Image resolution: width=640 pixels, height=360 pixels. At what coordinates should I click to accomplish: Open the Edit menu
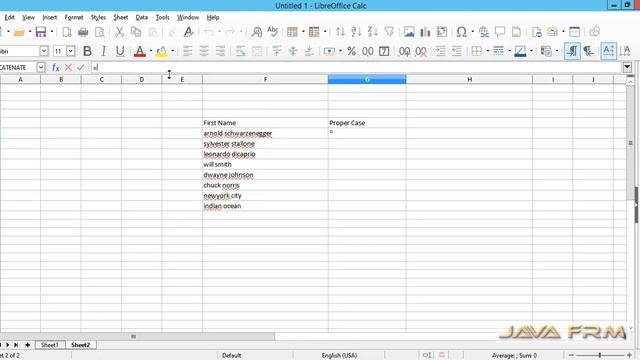[x=9, y=17]
